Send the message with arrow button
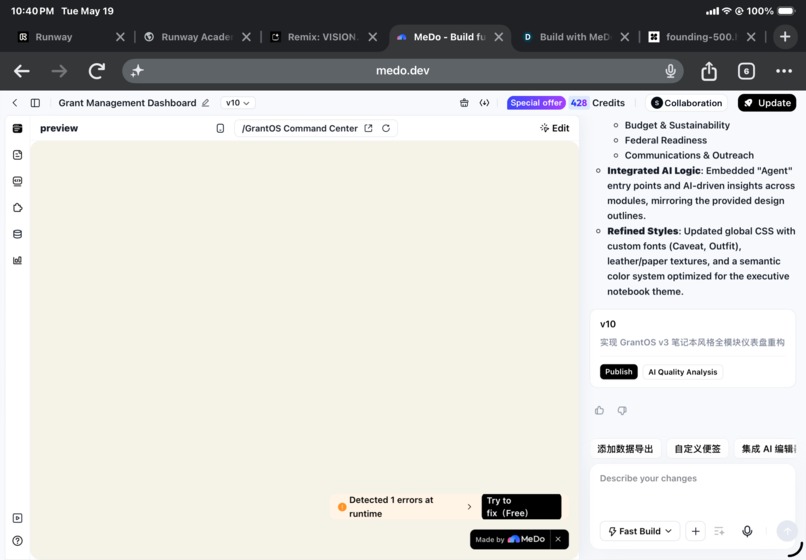 [786, 531]
